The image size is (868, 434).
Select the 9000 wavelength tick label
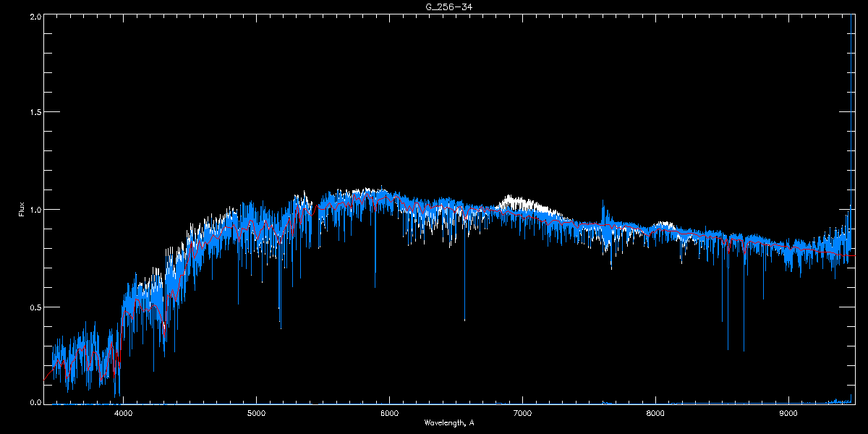(788, 413)
